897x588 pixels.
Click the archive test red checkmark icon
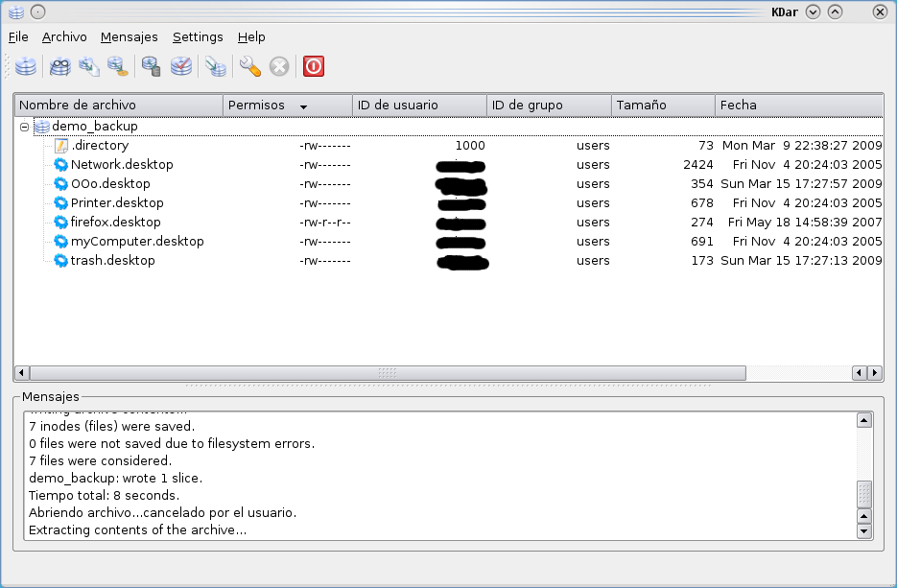[180, 66]
